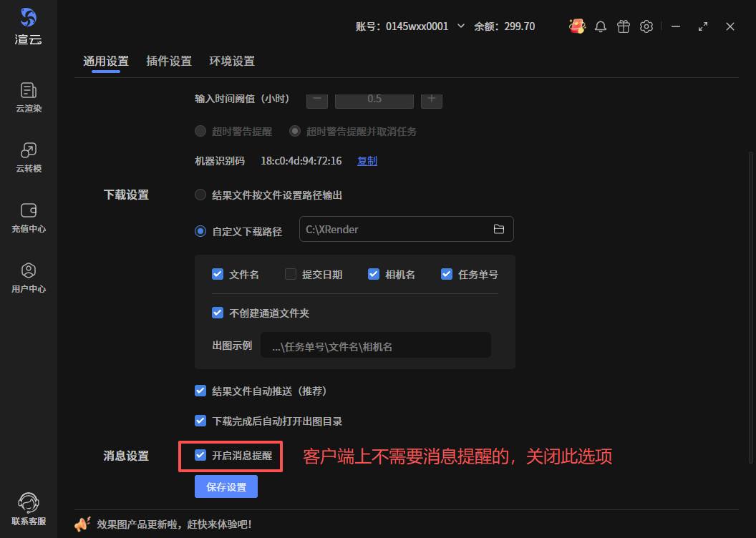This screenshot has height=538, width=756.
Task: Select 结果文件按文件设置路径输出 radio button
Action: coord(200,195)
